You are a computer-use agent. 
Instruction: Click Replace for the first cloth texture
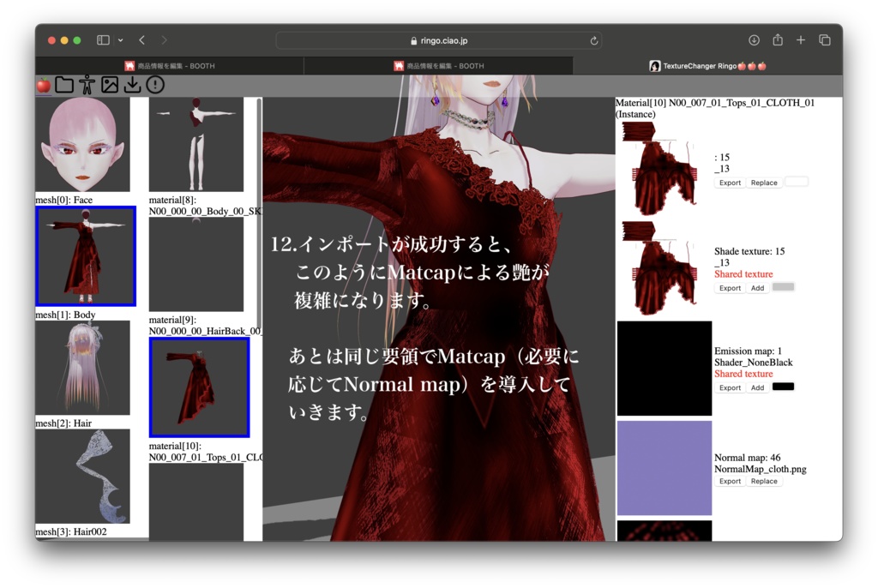tap(764, 182)
